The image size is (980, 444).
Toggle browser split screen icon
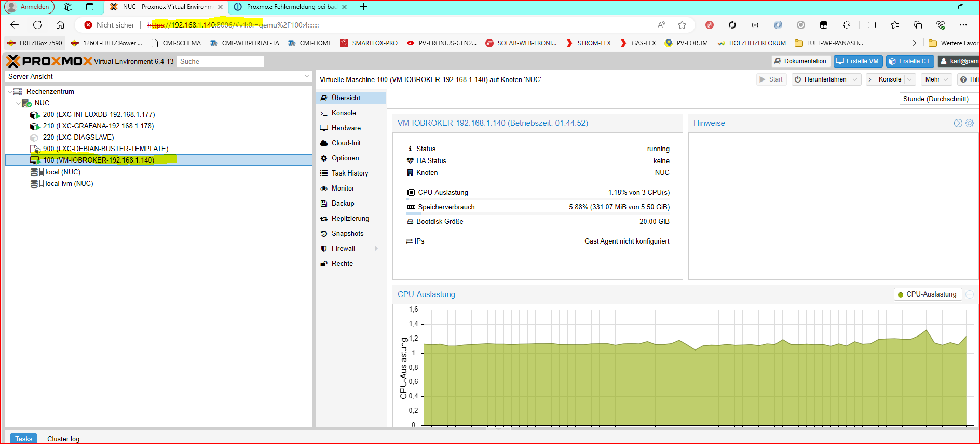(872, 25)
